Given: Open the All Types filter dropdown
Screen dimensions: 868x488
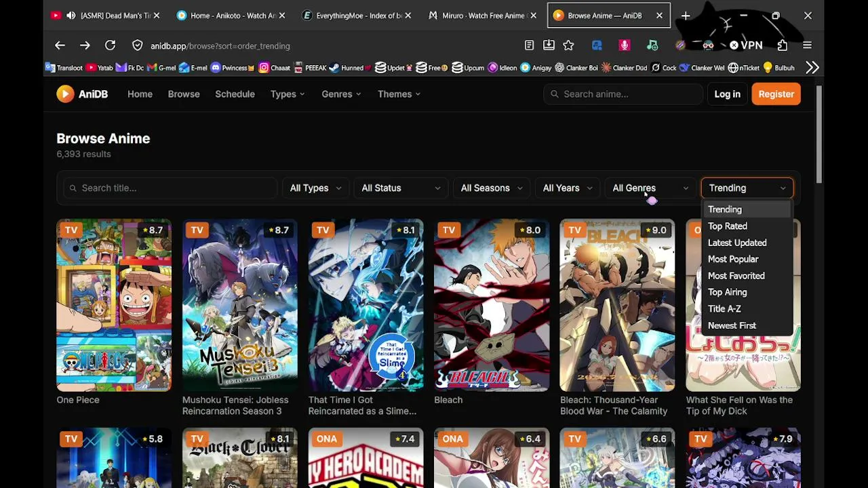Looking at the screenshot, I should point(315,188).
